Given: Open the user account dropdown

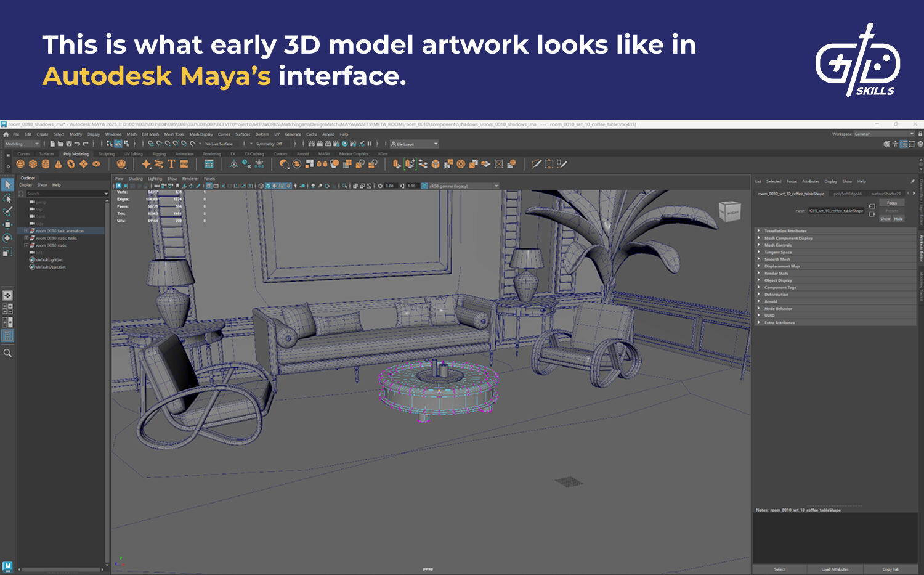Looking at the screenshot, I should [x=414, y=144].
